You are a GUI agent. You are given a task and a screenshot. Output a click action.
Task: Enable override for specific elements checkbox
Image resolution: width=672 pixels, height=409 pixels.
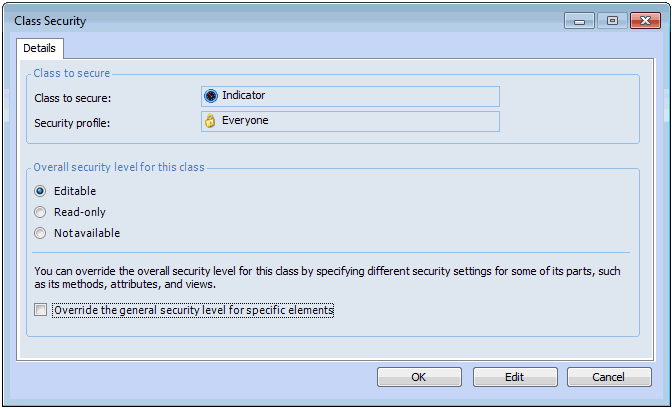pos(41,310)
